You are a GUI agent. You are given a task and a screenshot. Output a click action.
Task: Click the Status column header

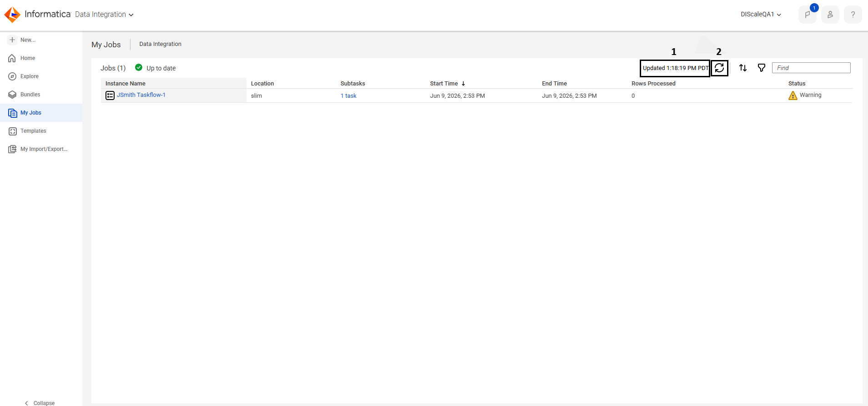(x=797, y=83)
